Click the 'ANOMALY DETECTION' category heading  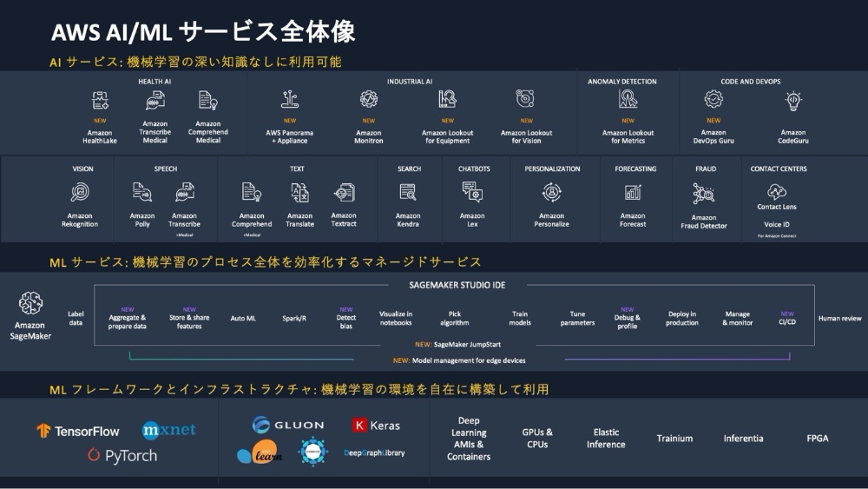[622, 82]
